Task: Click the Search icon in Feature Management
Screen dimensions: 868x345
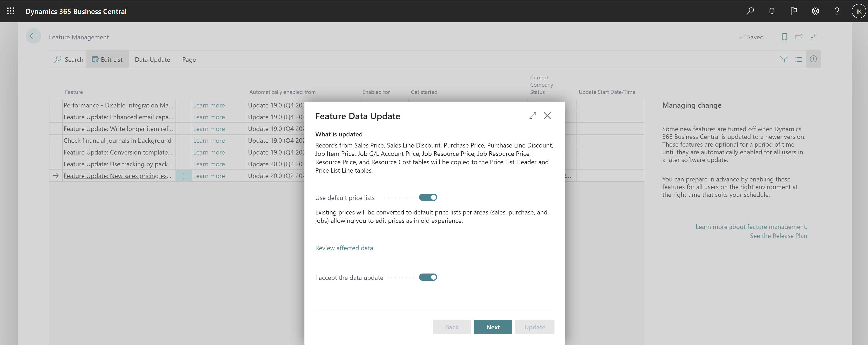Action: [x=57, y=59]
